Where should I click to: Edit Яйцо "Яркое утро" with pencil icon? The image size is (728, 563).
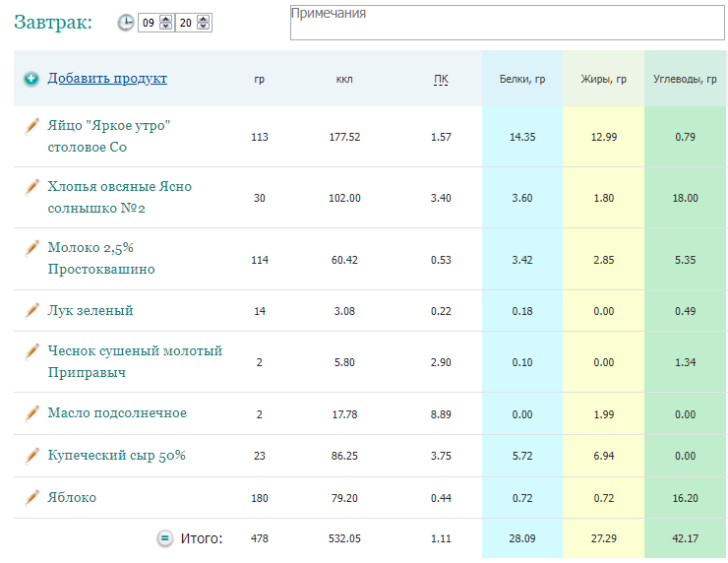(x=31, y=126)
